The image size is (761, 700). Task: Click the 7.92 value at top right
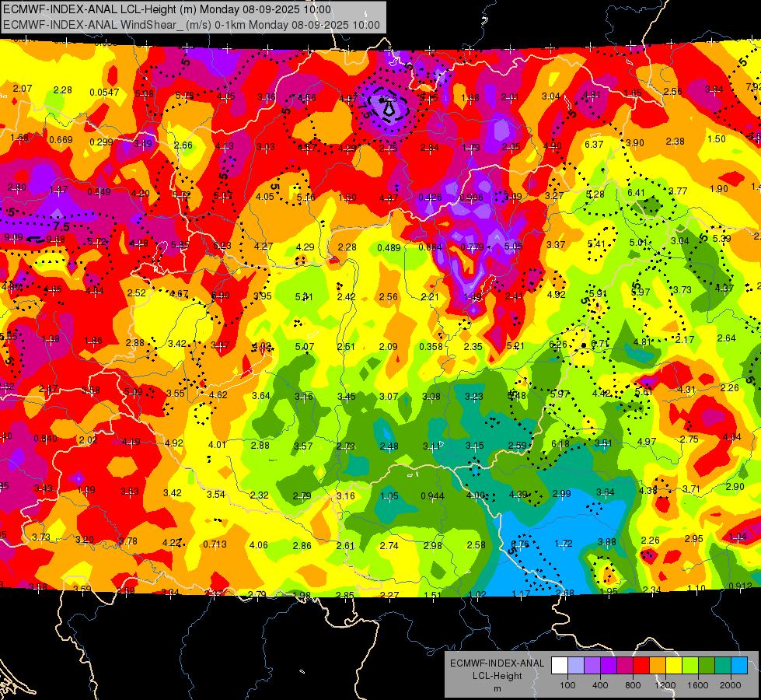click(752, 87)
